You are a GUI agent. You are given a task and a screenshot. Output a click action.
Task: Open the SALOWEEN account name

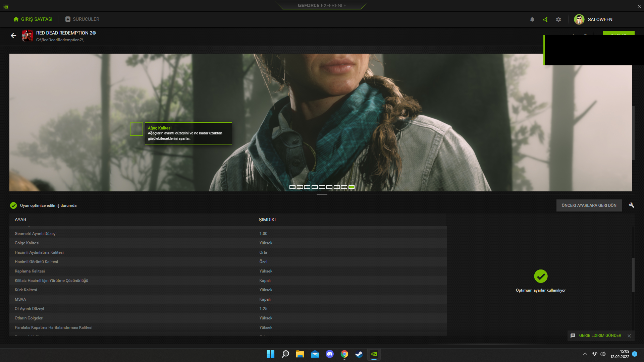(600, 19)
